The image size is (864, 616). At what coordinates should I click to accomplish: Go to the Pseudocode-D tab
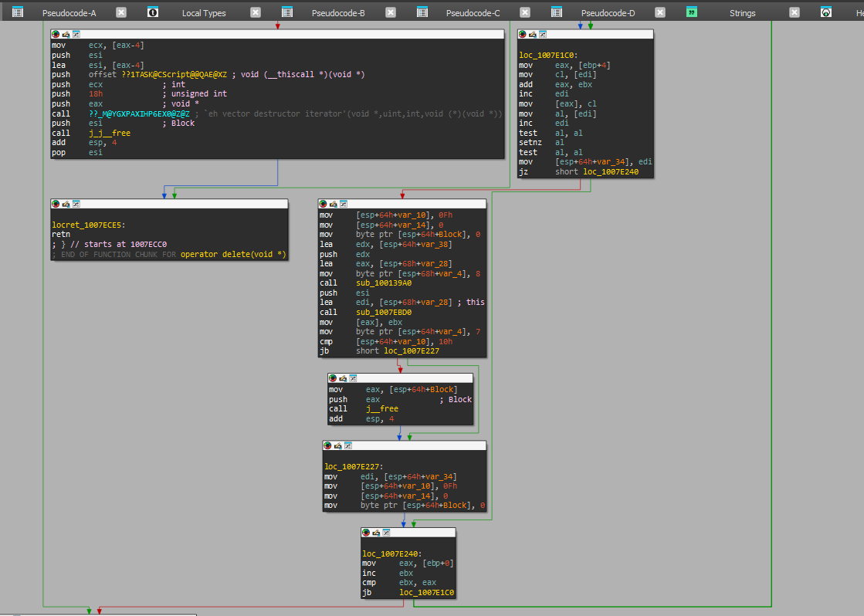tap(608, 12)
